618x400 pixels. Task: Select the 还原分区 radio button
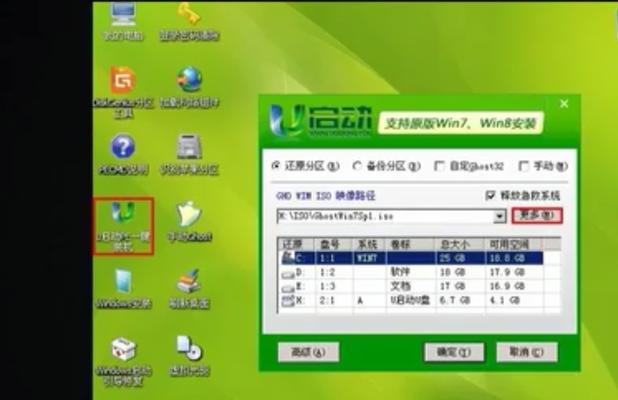click(276, 166)
